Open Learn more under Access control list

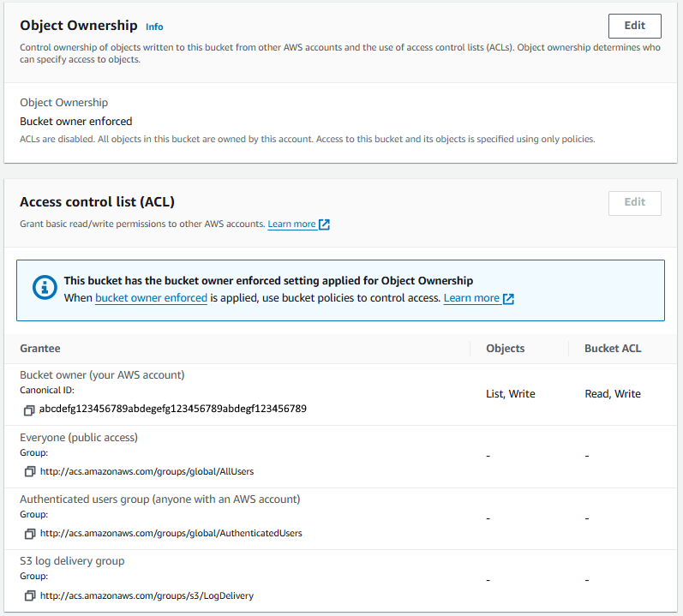291,224
